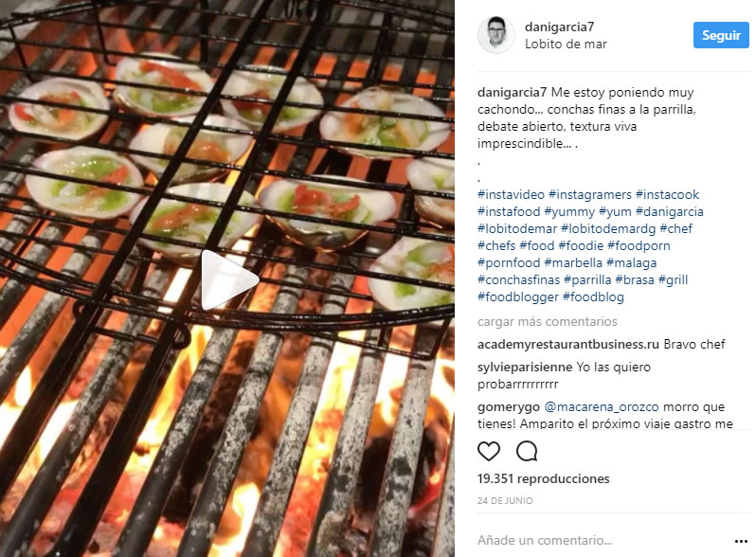Follow danigarcia7 with the Seguir button

pyautogui.click(x=721, y=35)
